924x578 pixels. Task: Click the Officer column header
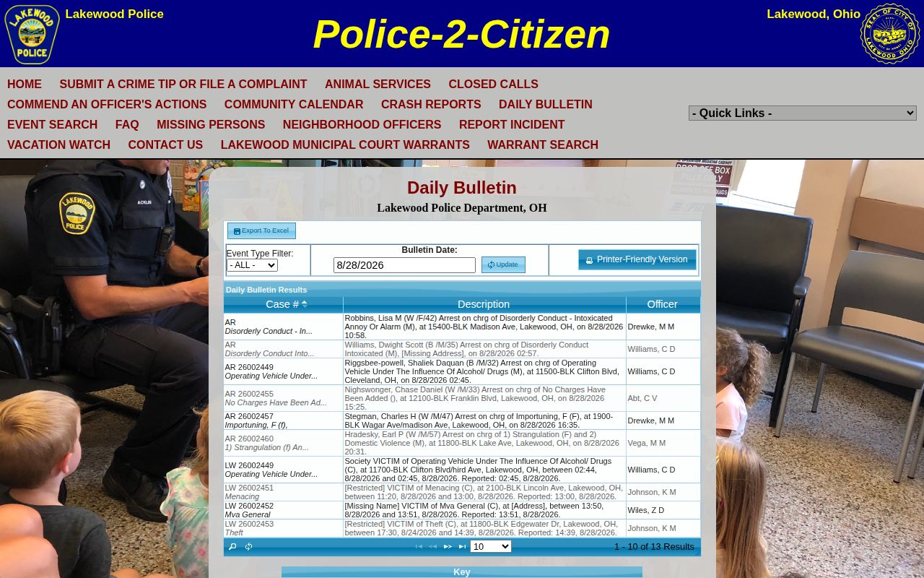662,304
